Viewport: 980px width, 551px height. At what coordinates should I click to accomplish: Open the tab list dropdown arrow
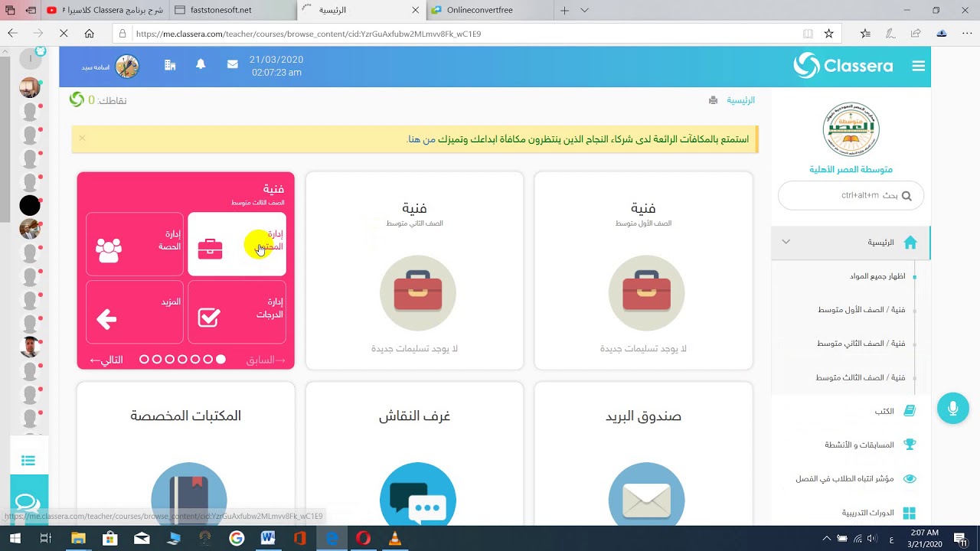tap(585, 10)
